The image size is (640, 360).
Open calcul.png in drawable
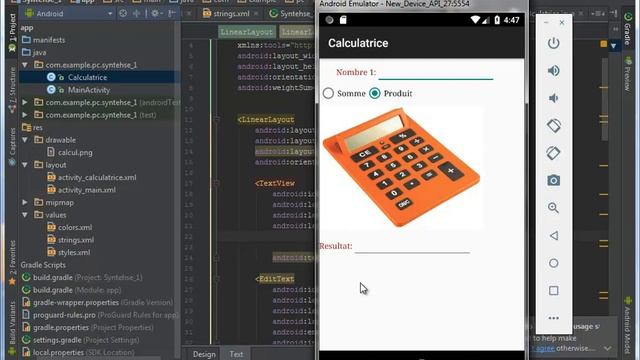point(75,152)
